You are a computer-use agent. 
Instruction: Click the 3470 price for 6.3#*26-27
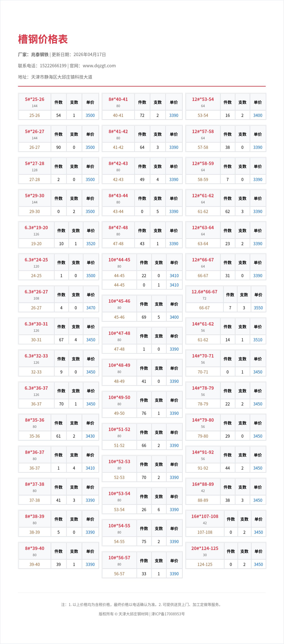pos(91,308)
